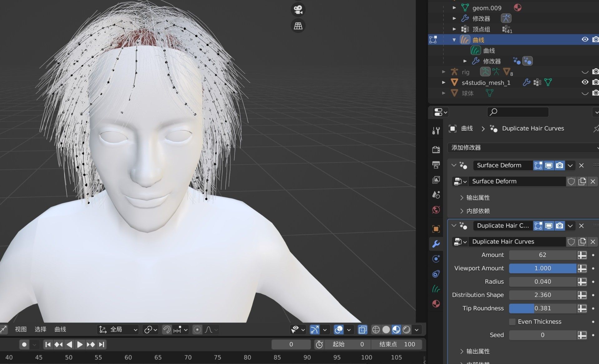Collapse the Surface Deform modifier panel
This screenshot has height=364, width=599.
tap(454, 165)
